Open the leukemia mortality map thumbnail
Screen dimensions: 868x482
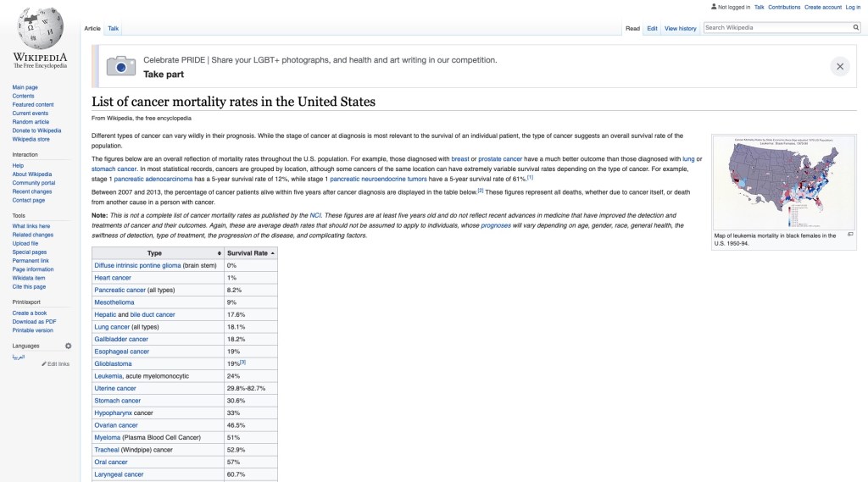point(783,181)
